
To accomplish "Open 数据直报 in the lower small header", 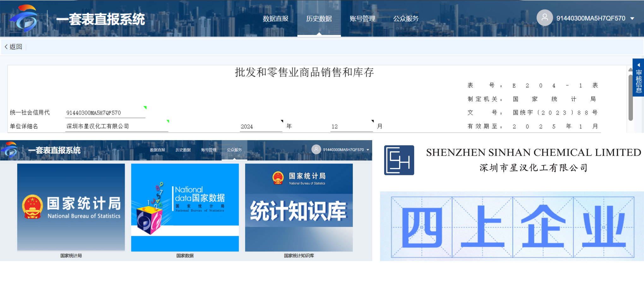I will click(x=158, y=150).
